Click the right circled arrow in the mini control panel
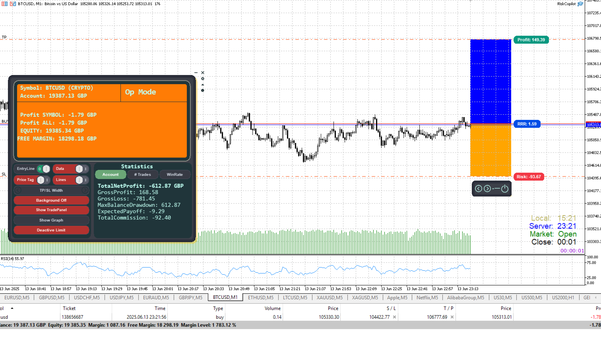 pos(487,189)
